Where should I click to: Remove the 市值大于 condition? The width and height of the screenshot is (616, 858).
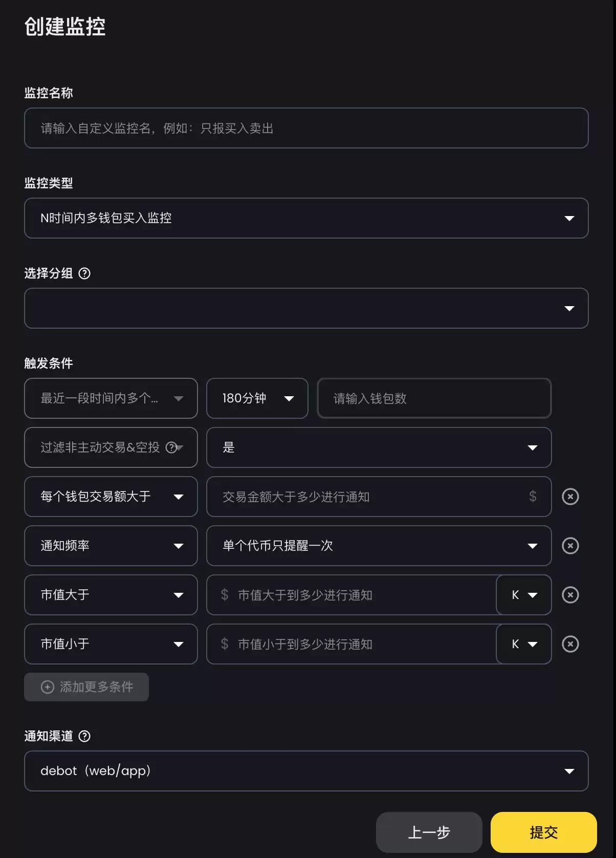click(x=570, y=595)
